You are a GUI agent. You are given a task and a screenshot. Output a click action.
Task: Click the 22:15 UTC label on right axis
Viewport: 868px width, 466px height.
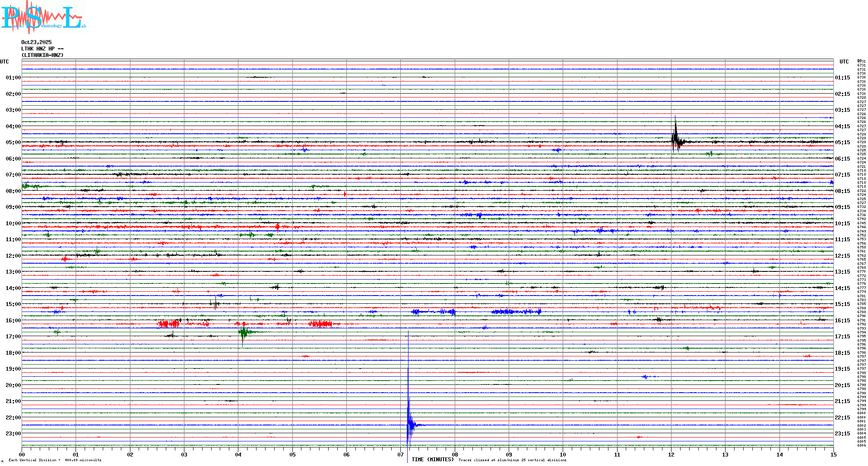(842, 418)
